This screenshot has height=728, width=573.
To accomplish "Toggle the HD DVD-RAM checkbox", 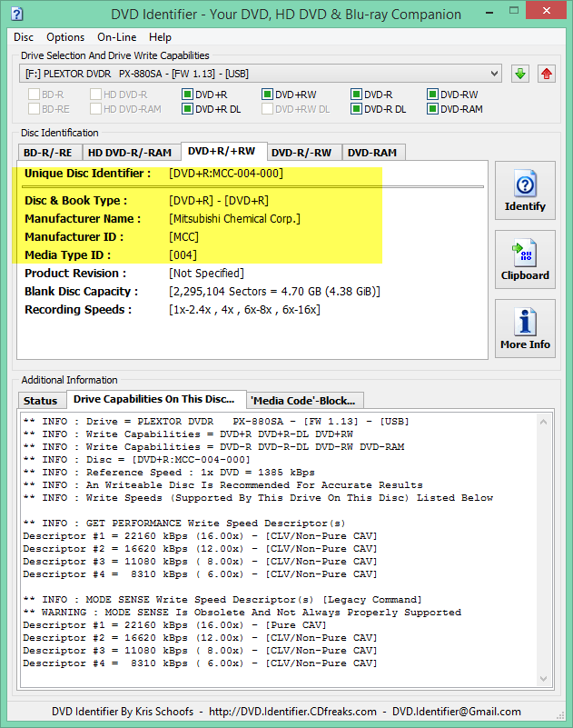I will [95, 109].
